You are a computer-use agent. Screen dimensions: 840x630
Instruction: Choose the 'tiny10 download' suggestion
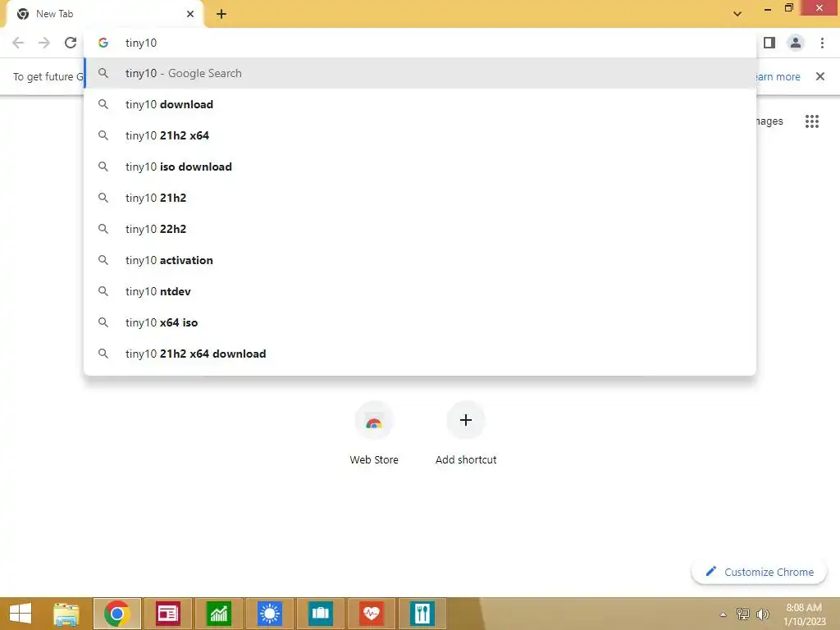pyautogui.click(x=420, y=104)
